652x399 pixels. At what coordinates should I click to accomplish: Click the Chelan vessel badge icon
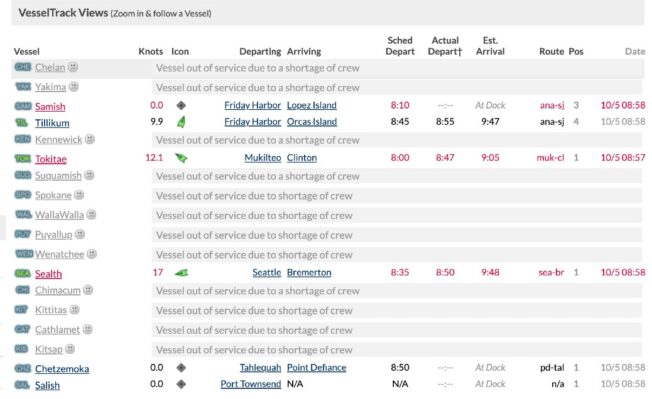click(x=23, y=67)
